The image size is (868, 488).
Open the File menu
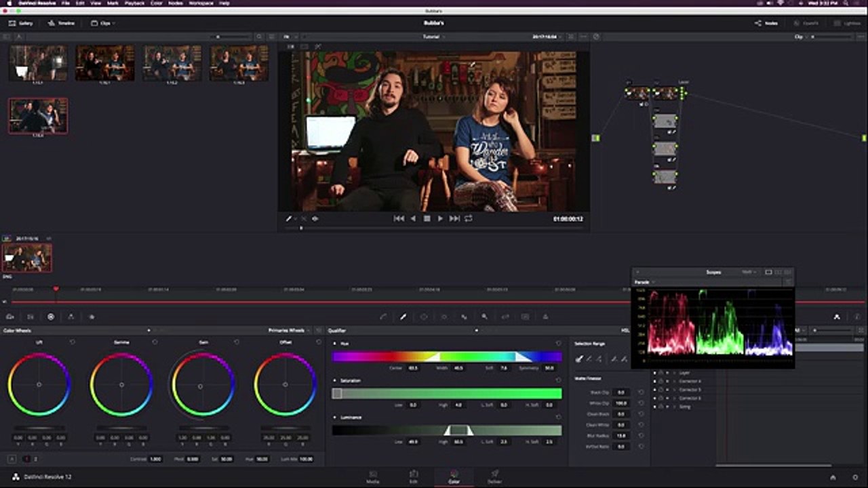66,3
